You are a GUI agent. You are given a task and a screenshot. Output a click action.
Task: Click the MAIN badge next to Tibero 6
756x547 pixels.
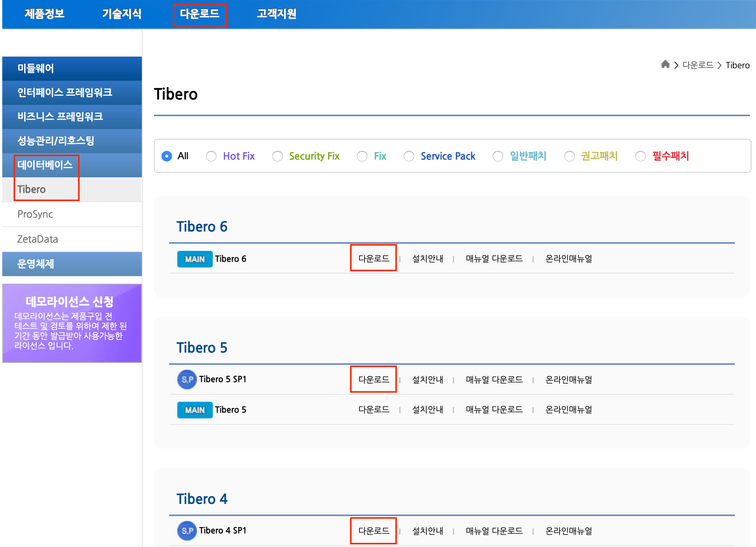pos(195,259)
